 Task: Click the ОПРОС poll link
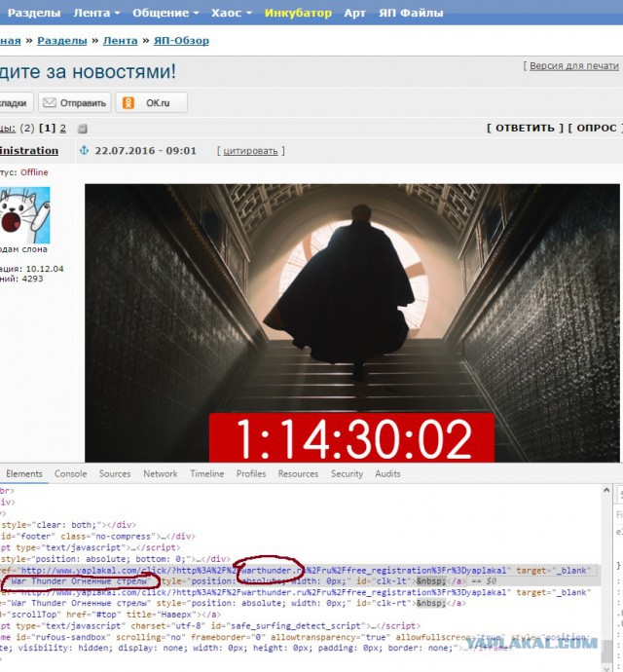(x=597, y=129)
